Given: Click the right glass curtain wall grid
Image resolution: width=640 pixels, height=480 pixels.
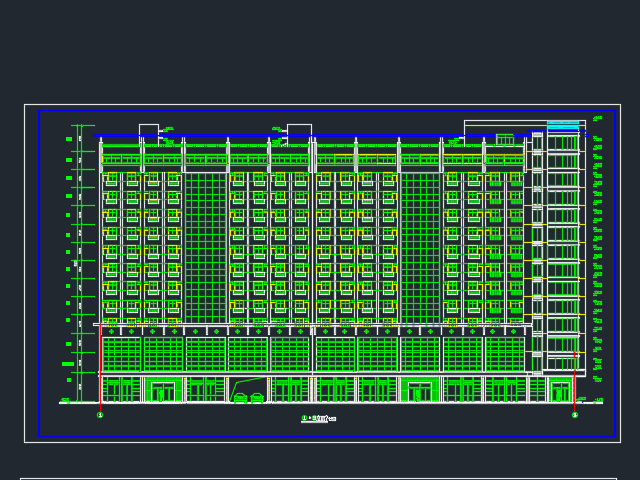Looking at the screenshot, I should click(x=420, y=247).
